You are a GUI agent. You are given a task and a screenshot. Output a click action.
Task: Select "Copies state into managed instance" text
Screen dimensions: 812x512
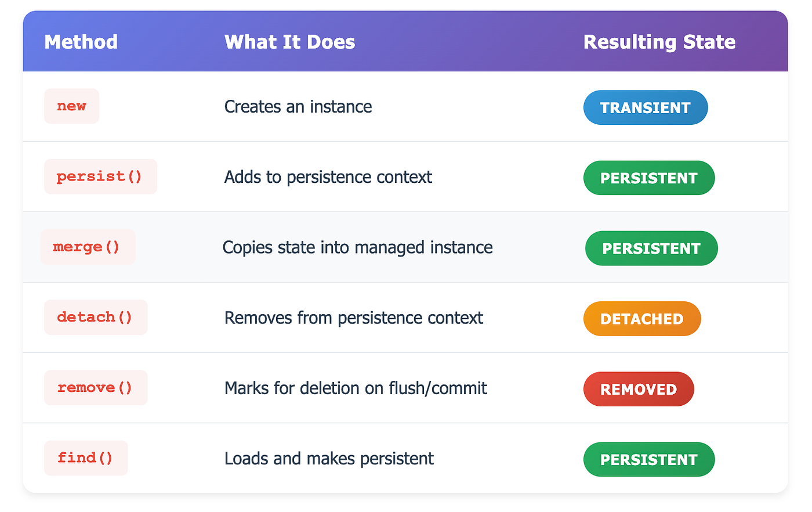357,248
